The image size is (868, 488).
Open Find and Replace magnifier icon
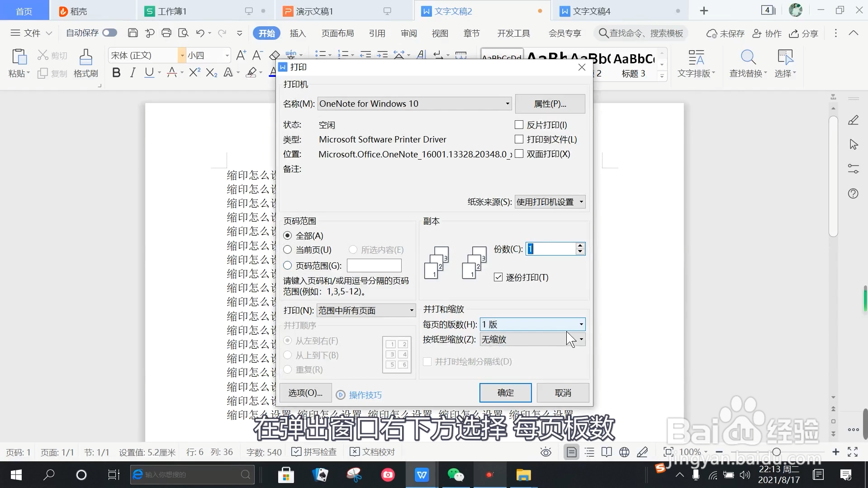click(748, 57)
